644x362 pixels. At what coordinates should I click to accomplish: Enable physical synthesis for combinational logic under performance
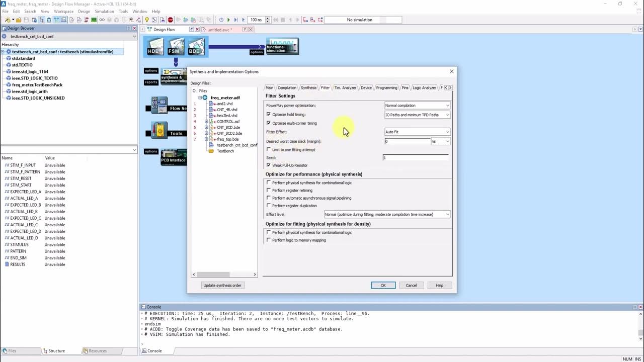point(268,183)
